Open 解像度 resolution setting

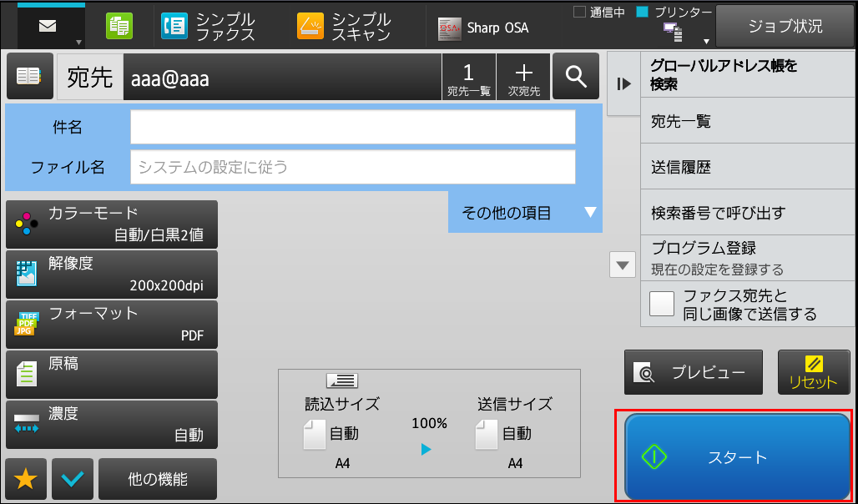click(x=112, y=275)
